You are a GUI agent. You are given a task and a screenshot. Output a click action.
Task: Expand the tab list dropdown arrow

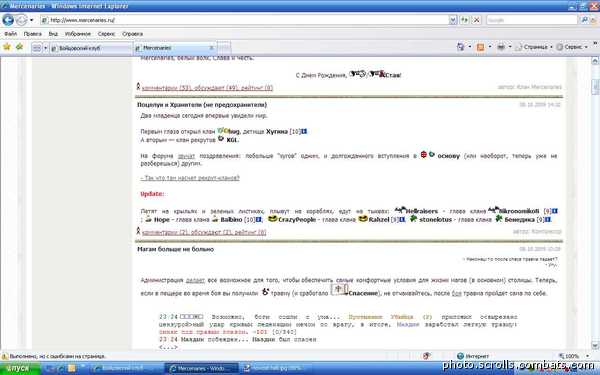pos(46,48)
